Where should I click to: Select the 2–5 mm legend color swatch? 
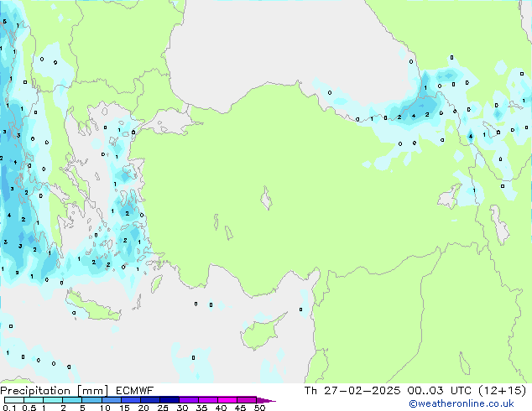72,400
